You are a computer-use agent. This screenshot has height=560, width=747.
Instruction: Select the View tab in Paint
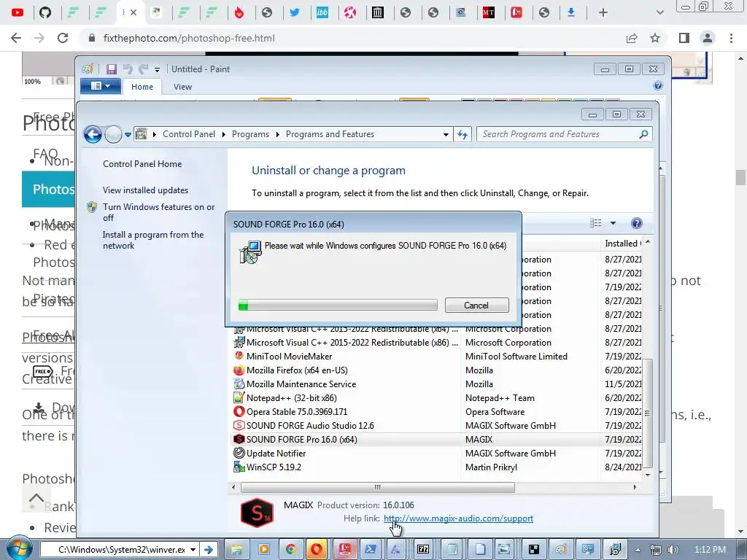pyautogui.click(x=182, y=87)
